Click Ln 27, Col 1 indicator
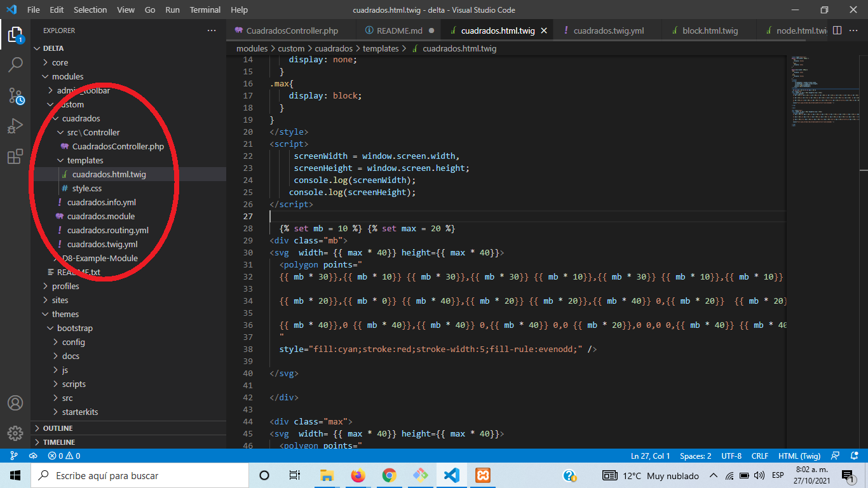The height and width of the screenshot is (488, 868). [x=651, y=456]
